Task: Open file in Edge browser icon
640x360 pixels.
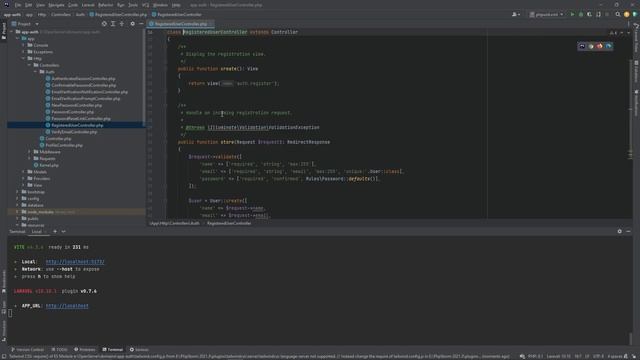Action: [609, 46]
